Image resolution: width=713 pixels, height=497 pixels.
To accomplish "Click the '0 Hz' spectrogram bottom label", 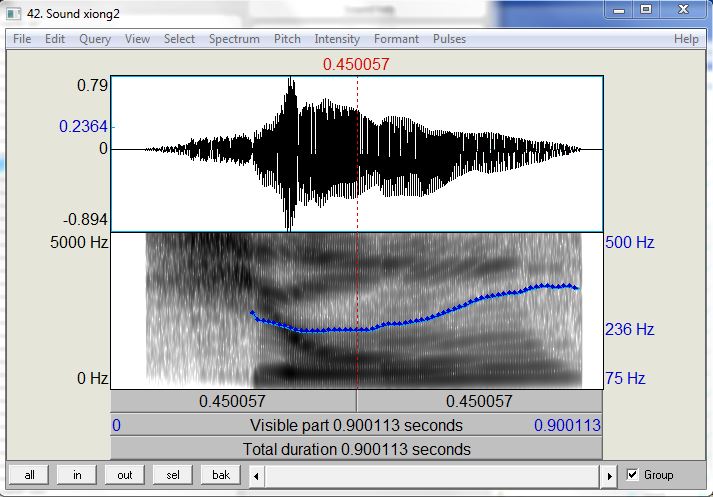I will click(93, 378).
